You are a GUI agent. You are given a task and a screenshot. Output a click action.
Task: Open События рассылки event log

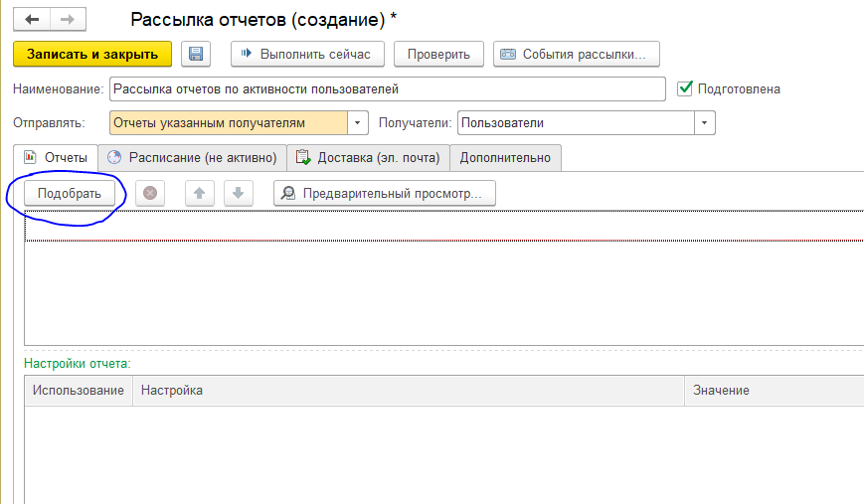(577, 54)
